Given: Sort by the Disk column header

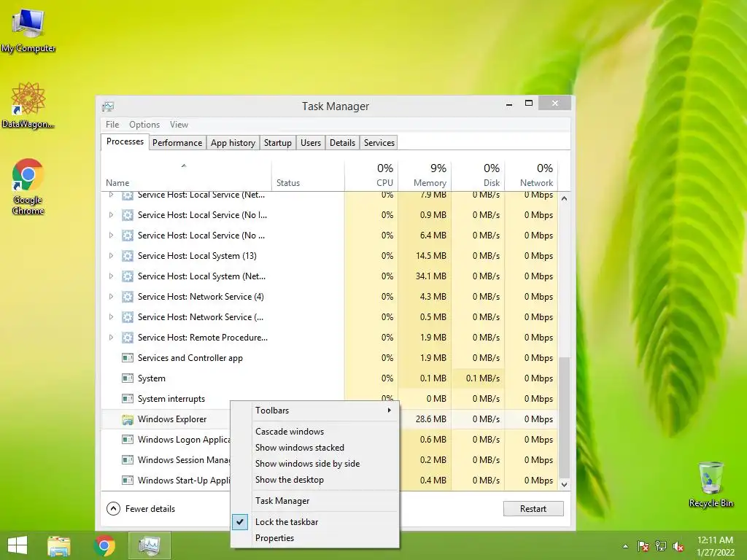Looking at the screenshot, I should [478, 176].
